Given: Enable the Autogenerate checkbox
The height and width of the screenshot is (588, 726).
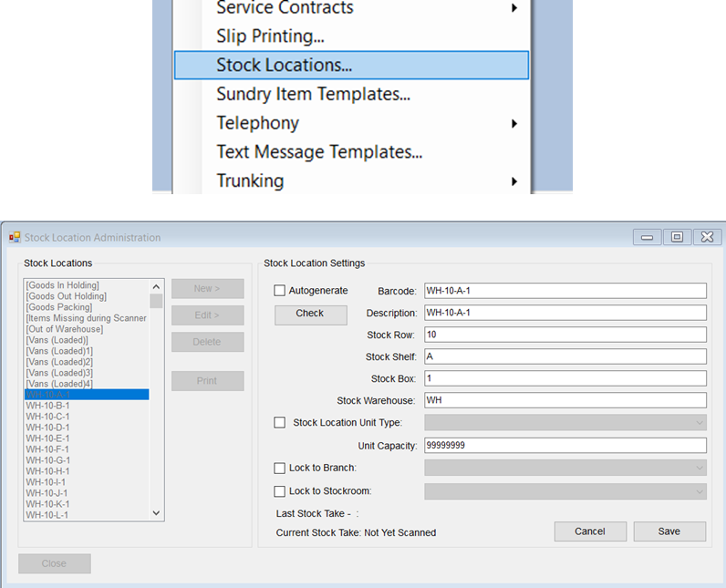Looking at the screenshot, I should pos(280,291).
